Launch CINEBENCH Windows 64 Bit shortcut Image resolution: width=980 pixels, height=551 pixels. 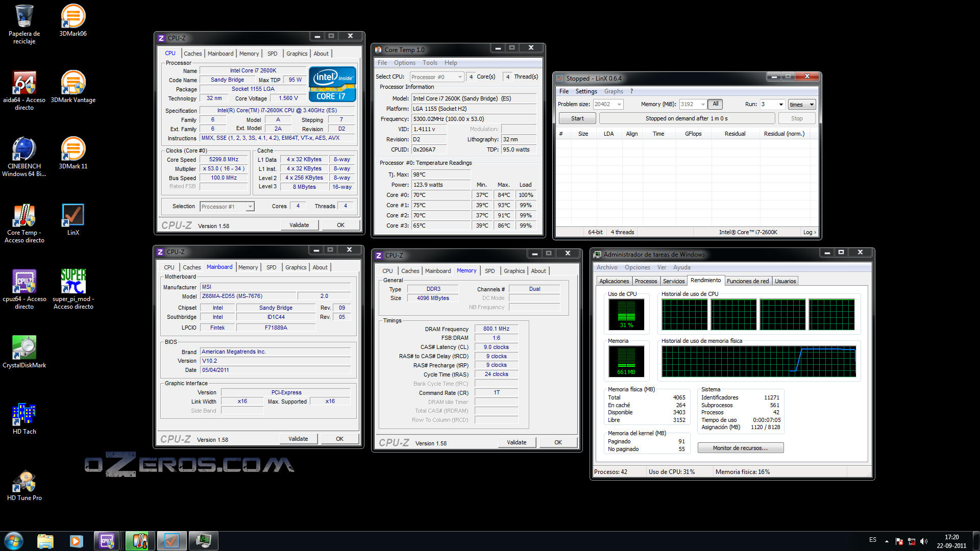point(24,157)
